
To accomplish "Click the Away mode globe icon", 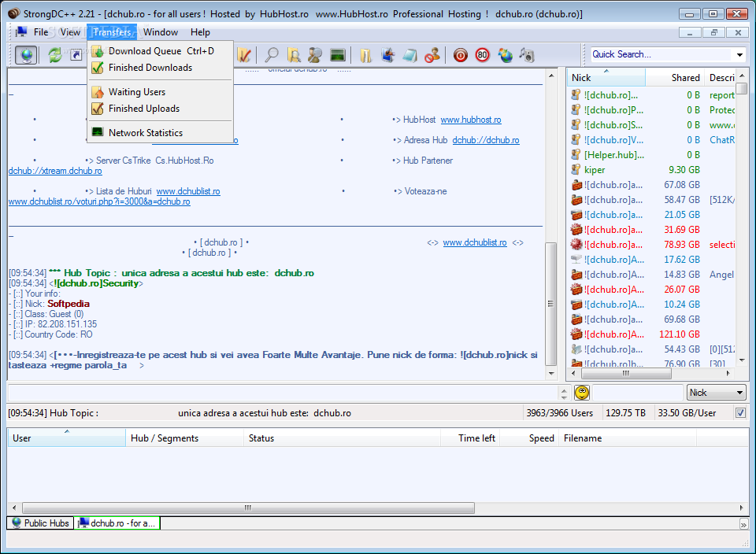I will pos(506,55).
